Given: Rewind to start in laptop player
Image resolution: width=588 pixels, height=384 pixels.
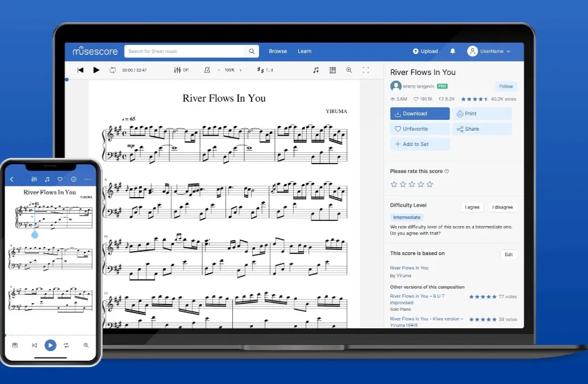Looking at the screenshot, I should [80, 70].
